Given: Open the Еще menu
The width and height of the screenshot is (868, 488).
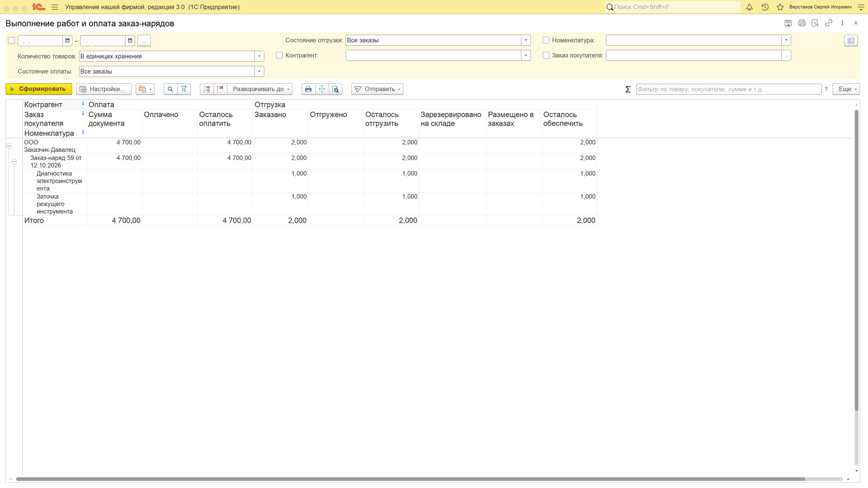Looking at the screenshot, I should pos(846,89).
